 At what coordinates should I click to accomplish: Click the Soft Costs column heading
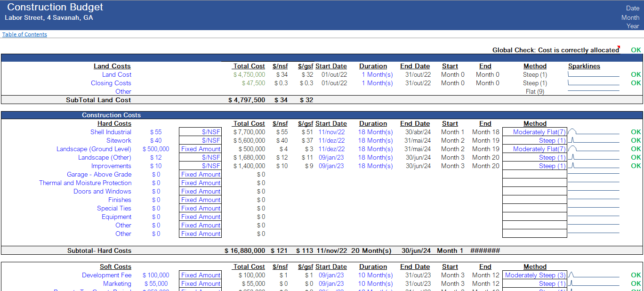tap(115, 267)
